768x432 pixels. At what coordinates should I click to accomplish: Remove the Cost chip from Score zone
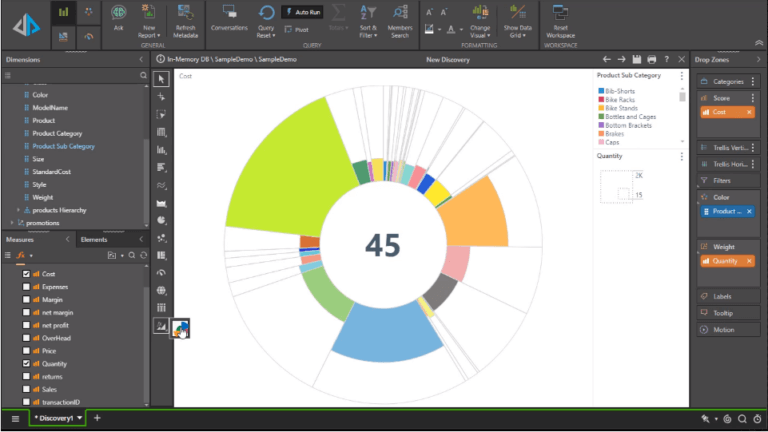click(x=749, y=112)
